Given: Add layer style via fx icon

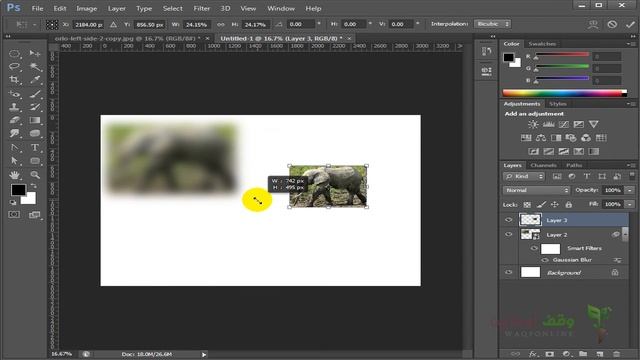Looking at the screenshot, I should click(533, 354).
